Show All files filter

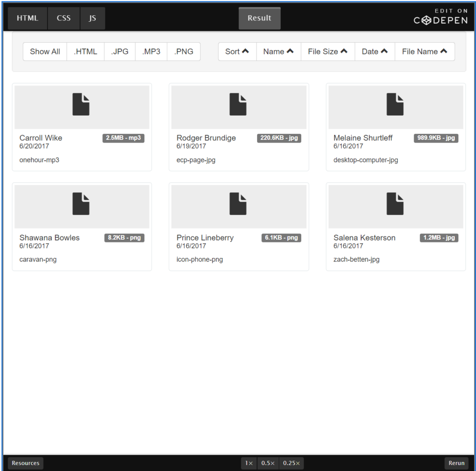(x=45, y=52)
